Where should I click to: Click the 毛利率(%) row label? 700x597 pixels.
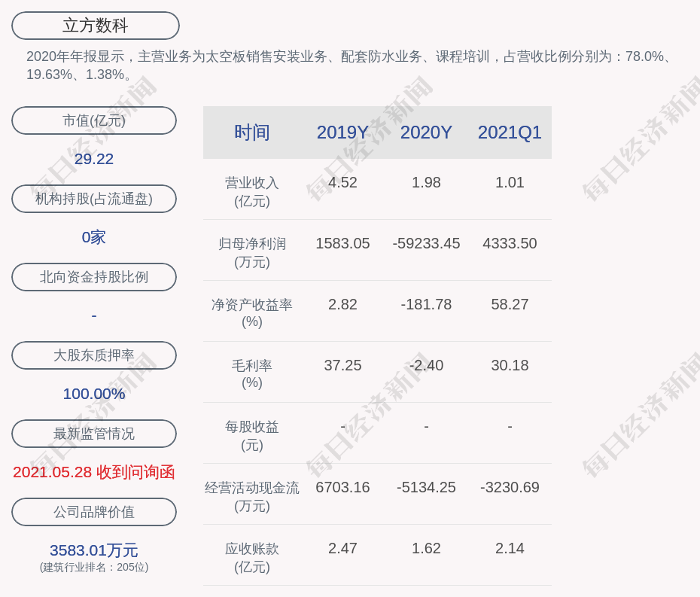[252, 374]
